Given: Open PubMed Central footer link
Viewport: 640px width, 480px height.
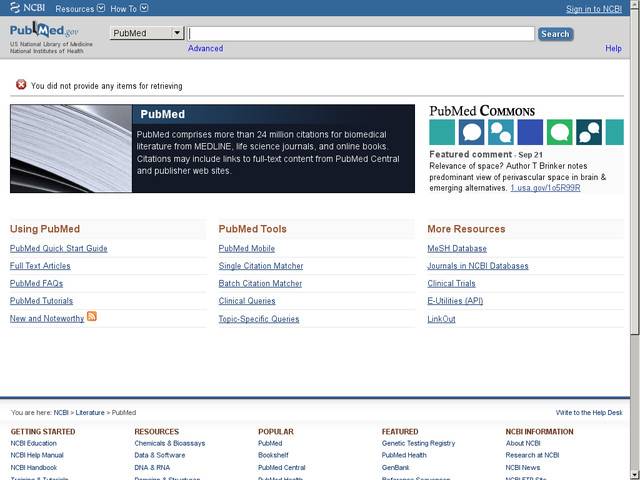Looking at the screenshot, I should pyautogui.click(x=282, y=467).
